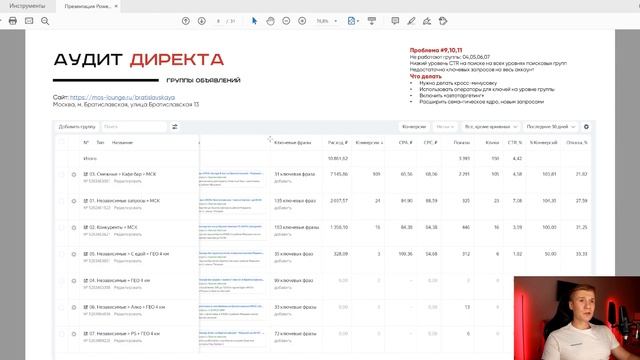Click the Отказы % column header
Image resolution: width=640 pixels, height=360 pixels.
pos(577,142)
